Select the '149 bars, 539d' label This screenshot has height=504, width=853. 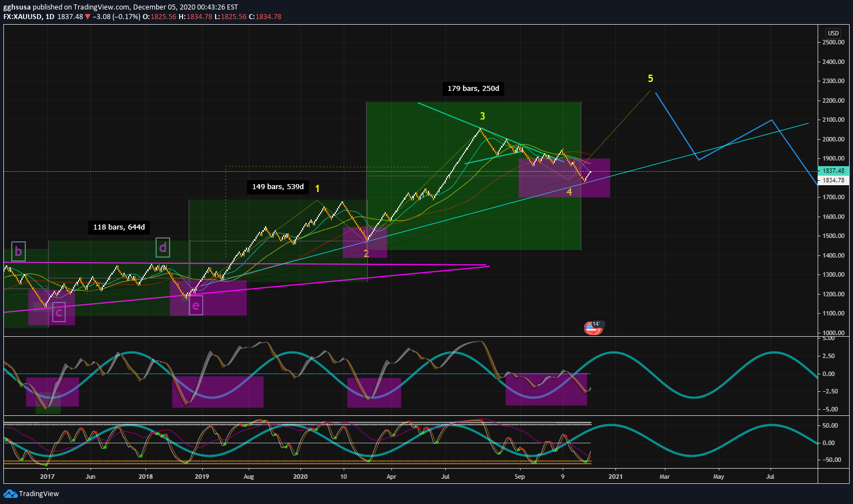[x=278, y=187]
